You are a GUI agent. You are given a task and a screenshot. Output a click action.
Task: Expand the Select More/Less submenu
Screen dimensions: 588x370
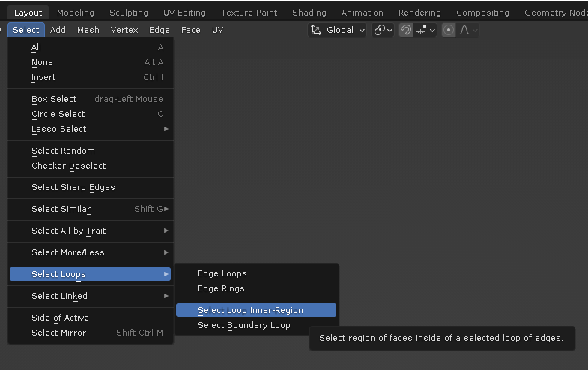tap(91, 252)
